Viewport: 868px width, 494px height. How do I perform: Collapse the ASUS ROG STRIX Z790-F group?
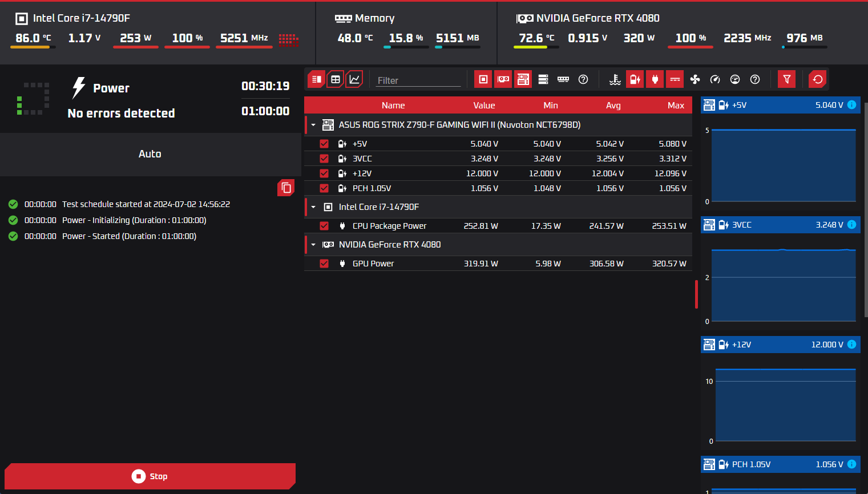[313, 125]
